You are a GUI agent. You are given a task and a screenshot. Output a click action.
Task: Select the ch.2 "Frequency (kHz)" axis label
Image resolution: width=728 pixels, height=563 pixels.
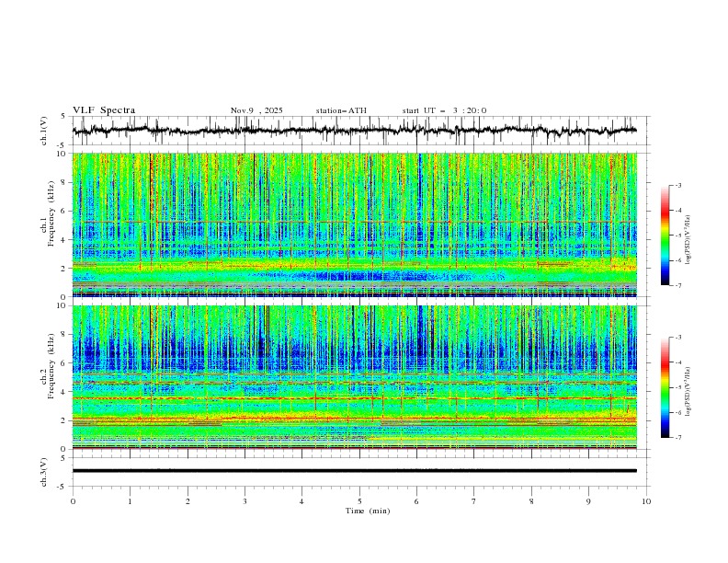(51, 366)
